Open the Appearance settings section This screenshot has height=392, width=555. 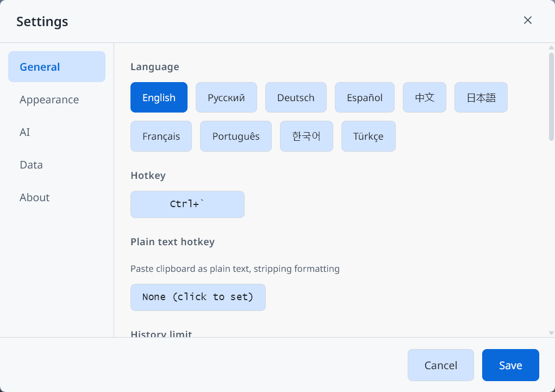tap(49, 99)
